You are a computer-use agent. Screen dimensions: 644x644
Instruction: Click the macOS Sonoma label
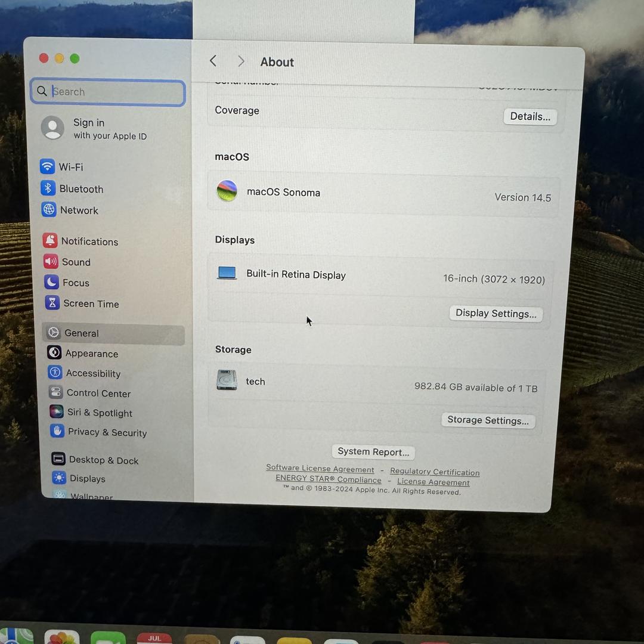tap(283, 192)
